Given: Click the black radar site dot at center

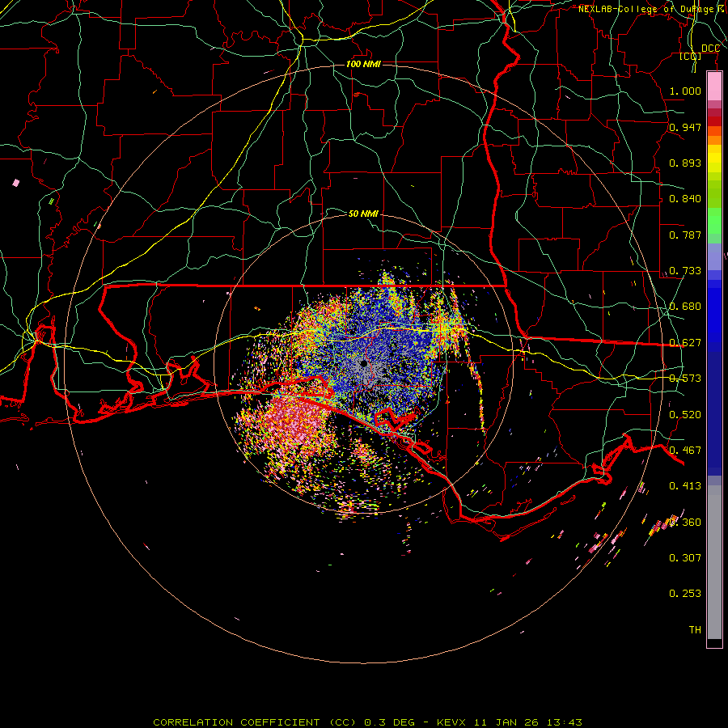Looking at the screenshot, I should [x=363, y=363].
